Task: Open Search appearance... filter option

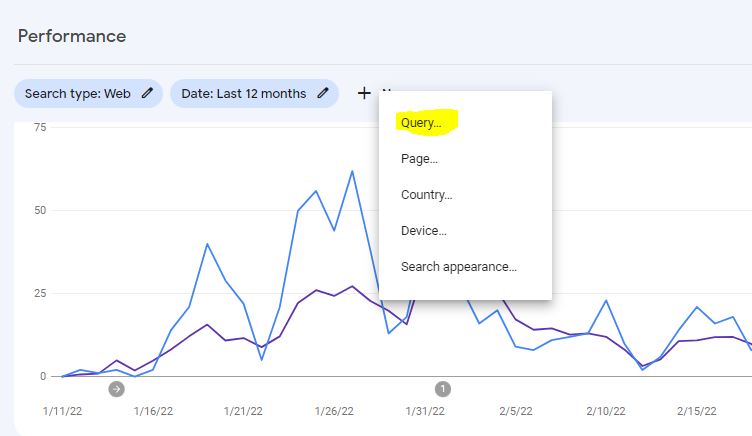Action: (x=458, y=267)
